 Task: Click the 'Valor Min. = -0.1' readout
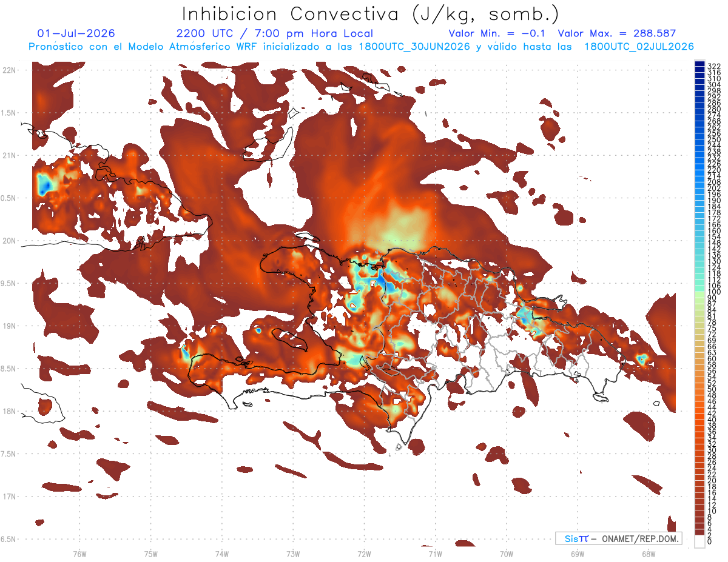497,33
